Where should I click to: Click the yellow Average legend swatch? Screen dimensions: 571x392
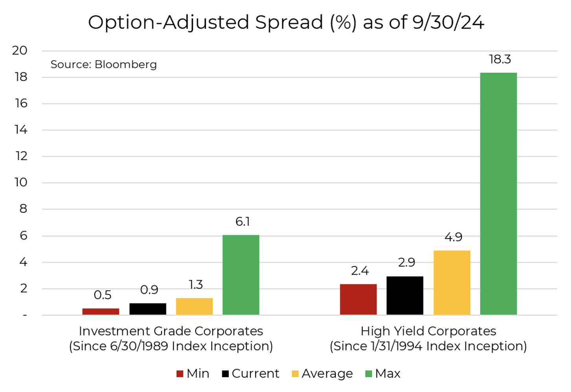[295, 374]
